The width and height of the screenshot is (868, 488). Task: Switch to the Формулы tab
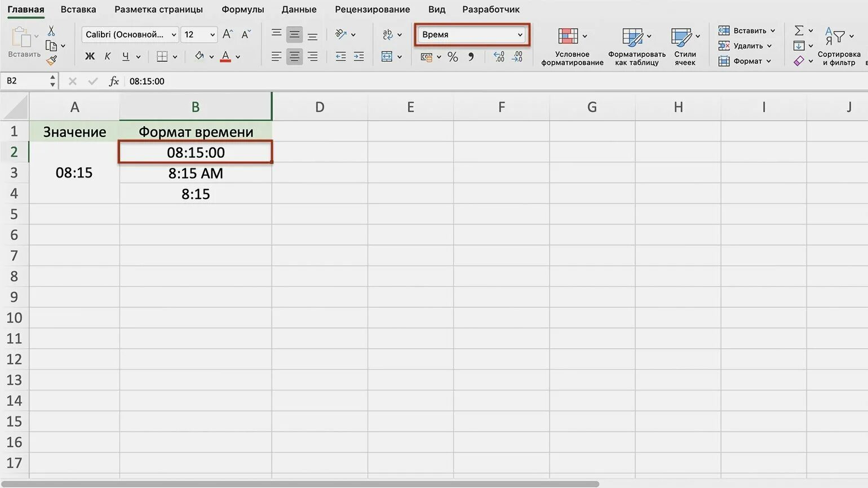(242, 10)
